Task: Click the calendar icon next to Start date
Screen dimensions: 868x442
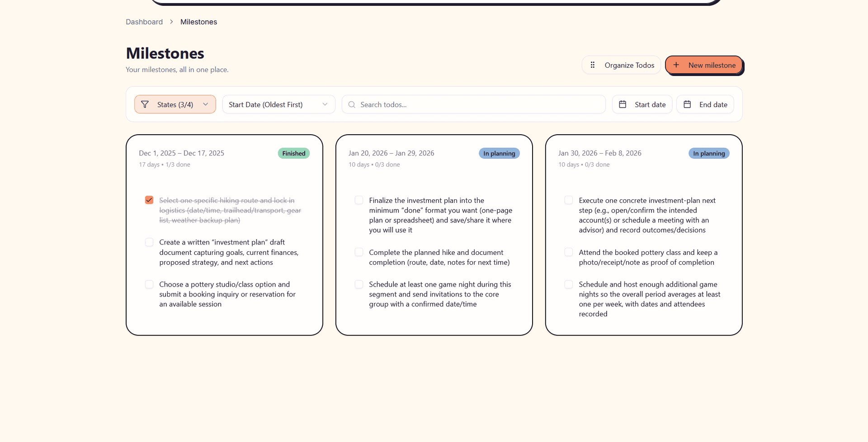Action: (623, 104)
